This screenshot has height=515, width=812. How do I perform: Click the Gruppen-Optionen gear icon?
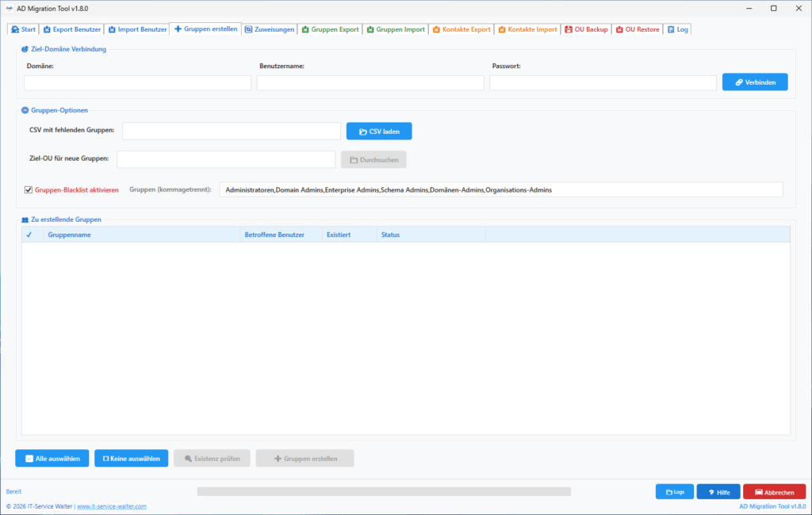(x=25, y=110)
